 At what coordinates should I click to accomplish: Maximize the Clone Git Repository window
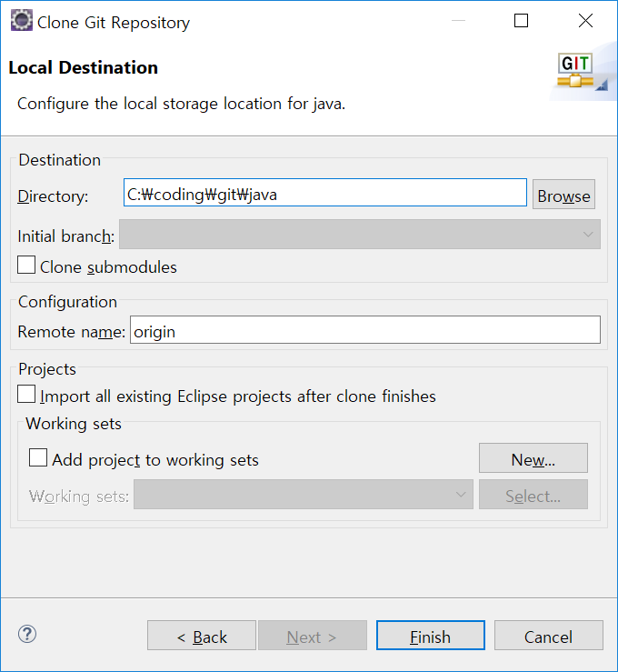(x=521, y=22)
